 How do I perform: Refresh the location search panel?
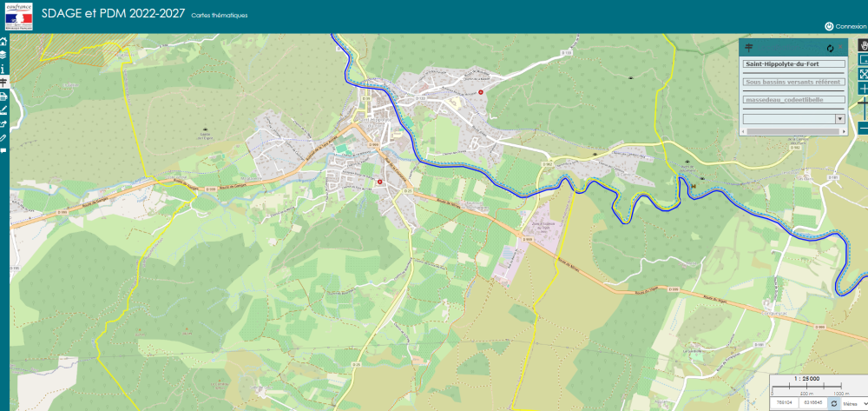tap(830, 49)
